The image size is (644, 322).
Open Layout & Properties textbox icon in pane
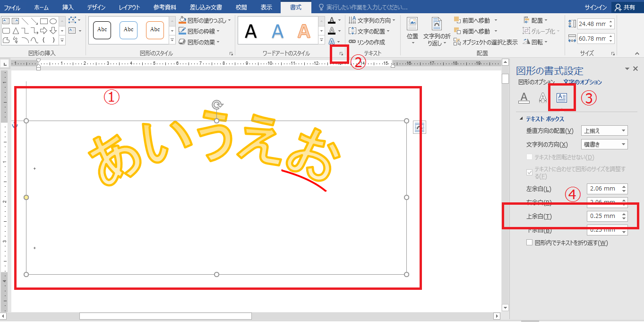pyautogui.click(x=561, y=98)
